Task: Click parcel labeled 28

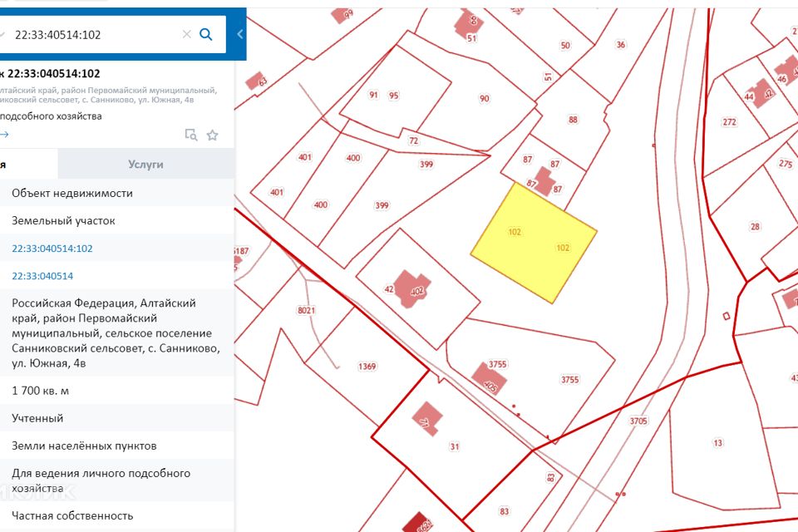Action: (755, 226)
